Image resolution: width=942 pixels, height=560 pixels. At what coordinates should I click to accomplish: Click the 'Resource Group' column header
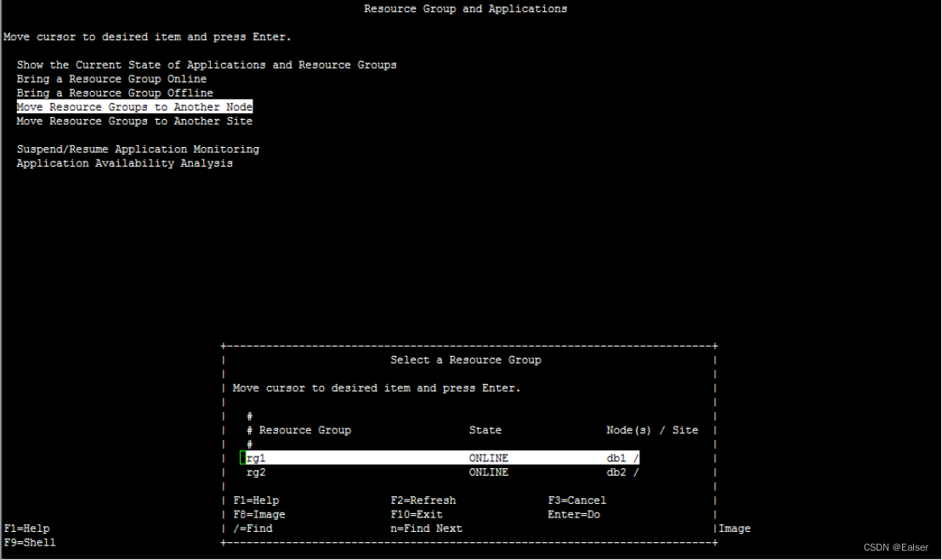point(304,430)
